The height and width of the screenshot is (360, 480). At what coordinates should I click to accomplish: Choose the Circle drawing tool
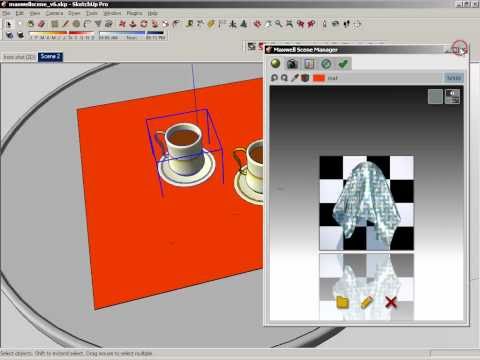click(x=77, y=24)
